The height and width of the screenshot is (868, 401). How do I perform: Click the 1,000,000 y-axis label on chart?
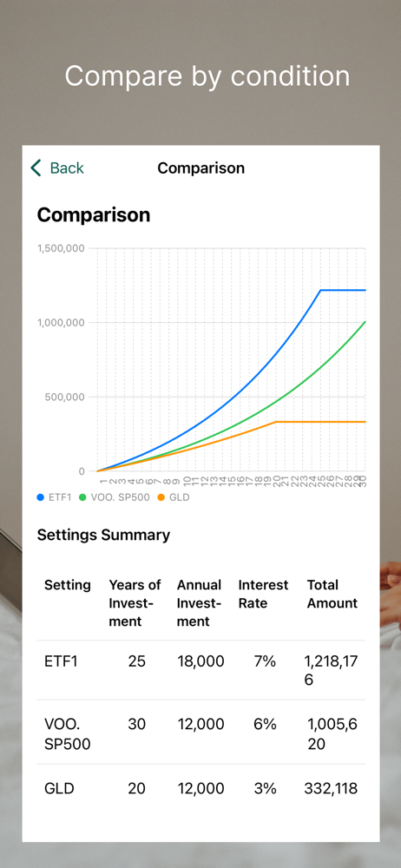point(61,323)
